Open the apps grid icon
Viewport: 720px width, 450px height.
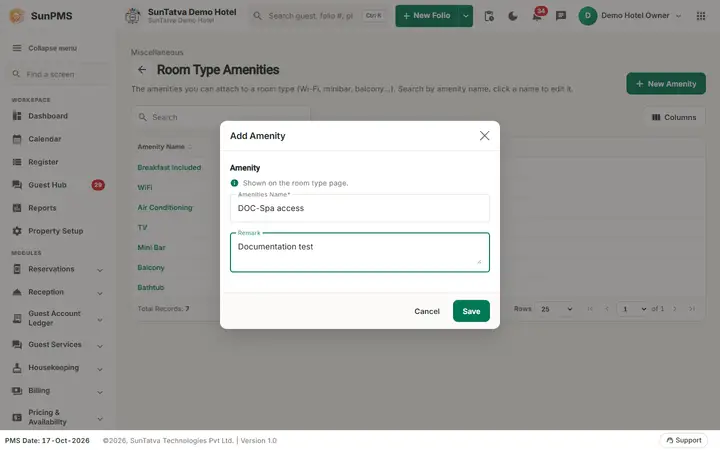tap(701, 16)
